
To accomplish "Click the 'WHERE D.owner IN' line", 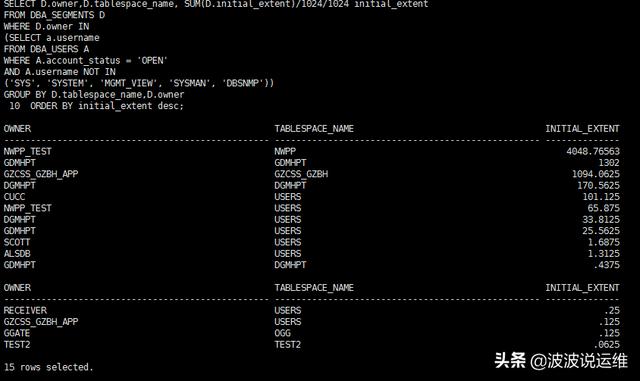I will (x=47, y=27).
